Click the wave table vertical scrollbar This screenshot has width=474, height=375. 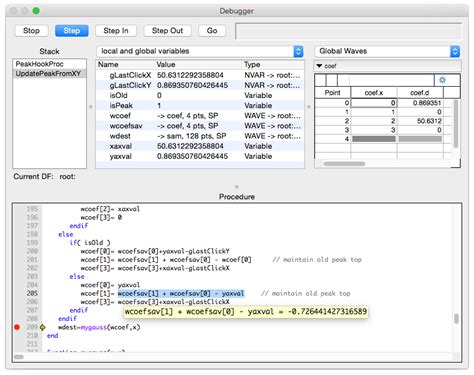pyautogui.click(x=456, y=123)
